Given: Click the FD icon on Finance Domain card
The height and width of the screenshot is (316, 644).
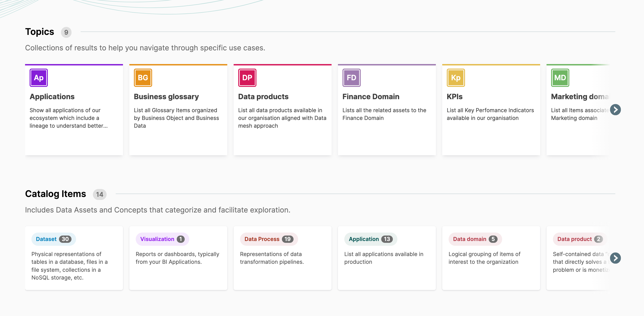Looking at the screenshot, I should [351, 78].
